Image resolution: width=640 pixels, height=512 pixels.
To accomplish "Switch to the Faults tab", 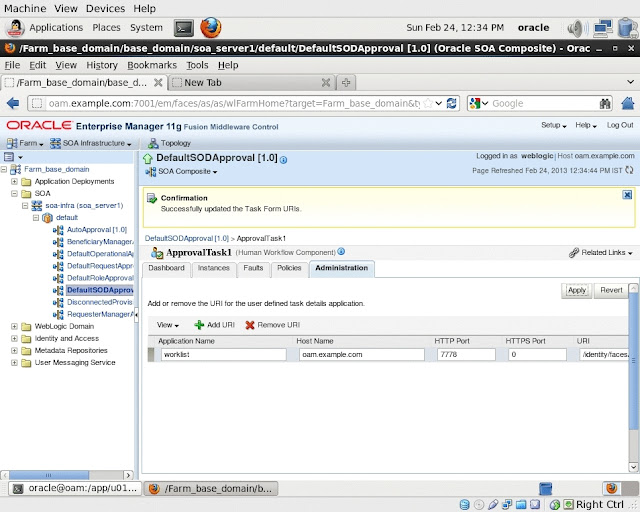I will [253, 268].
